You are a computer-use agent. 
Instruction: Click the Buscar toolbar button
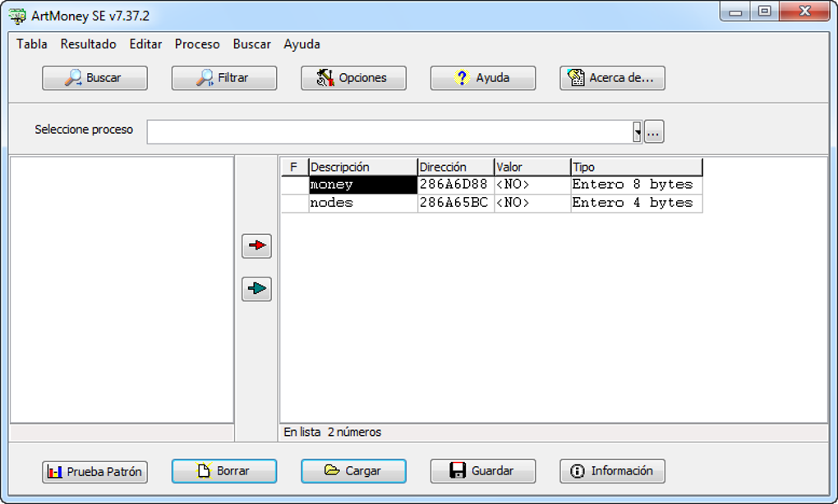coord(94,78)
